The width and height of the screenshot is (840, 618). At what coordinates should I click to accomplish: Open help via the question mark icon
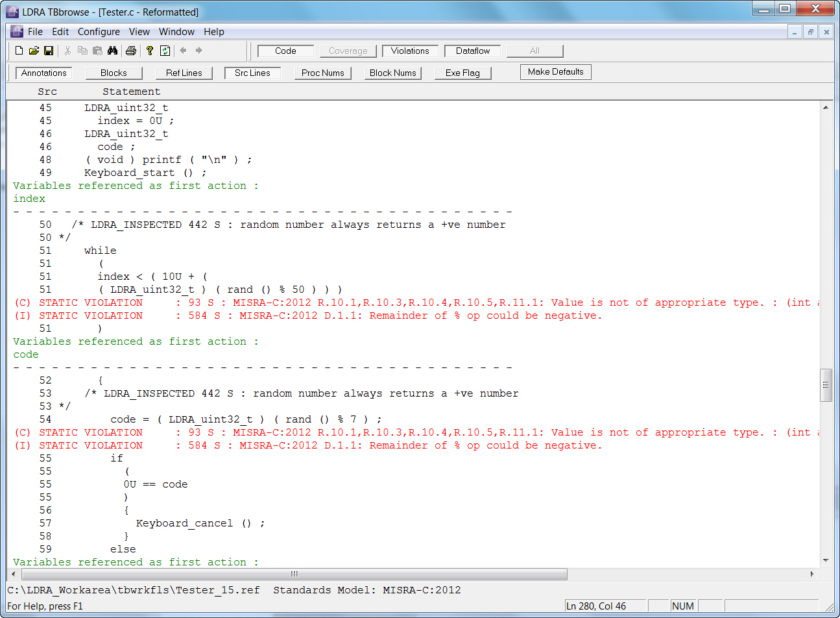coord(150,51)
